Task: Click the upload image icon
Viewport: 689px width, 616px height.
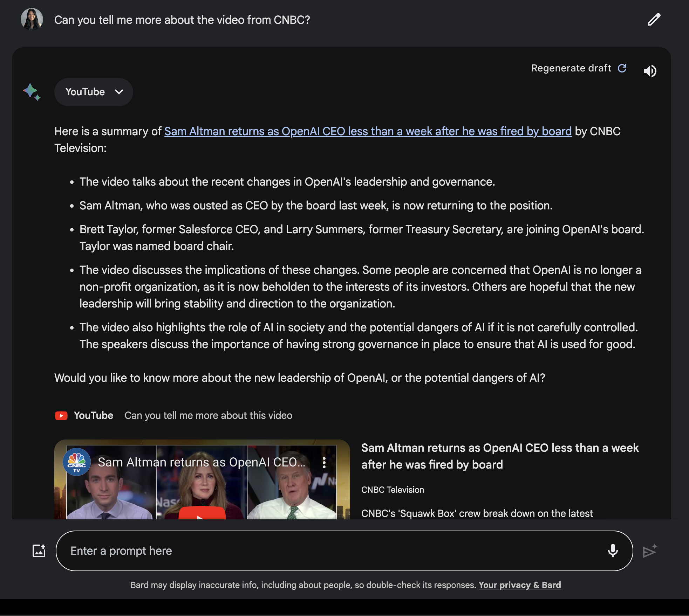Action: (x=39, y=551)
